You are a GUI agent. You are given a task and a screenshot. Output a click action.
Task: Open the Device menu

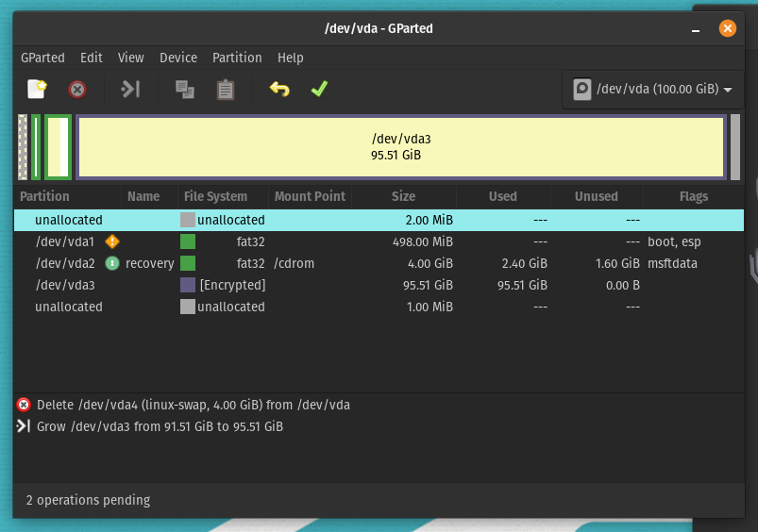tap(177, 58)
